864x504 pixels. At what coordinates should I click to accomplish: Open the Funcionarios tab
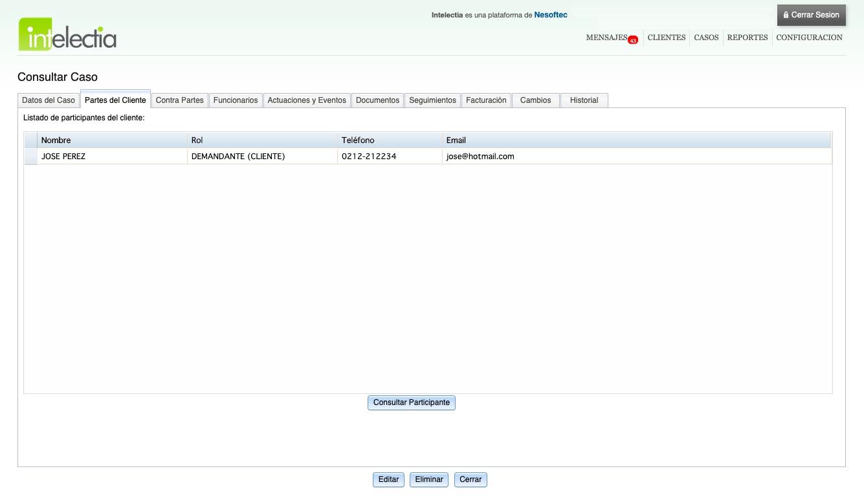pyautogui.click(x=236, y=100)
